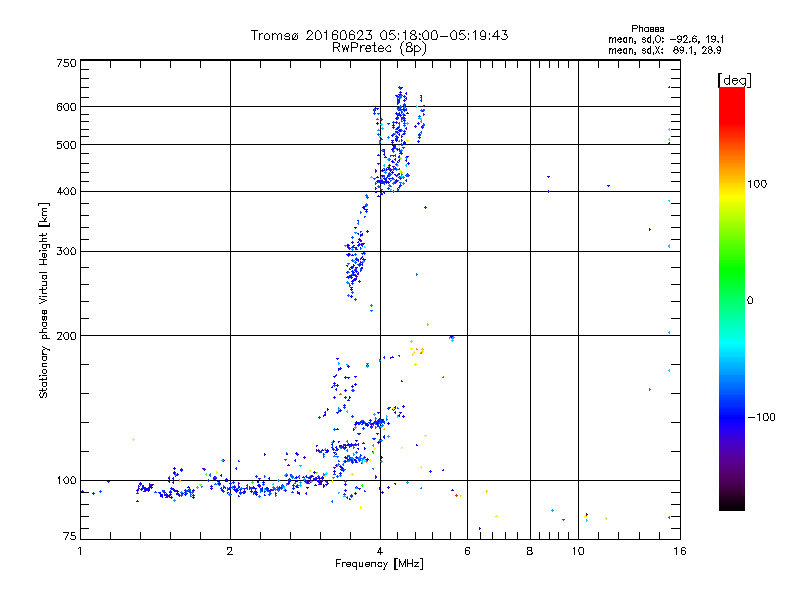Click the x-axis tick label '10'
This screenshot has width=800, height=600.
(x=578, y=551)
